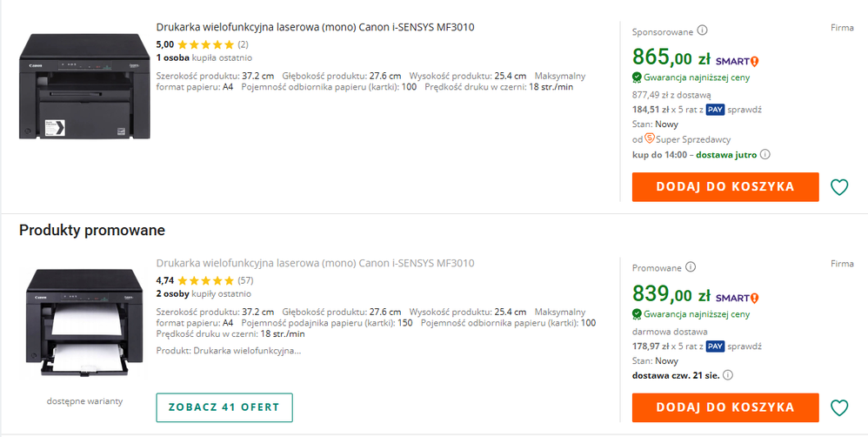The width and height of the screenshot is (868, 437).
Task: Click sprawdź link for 184,51 zł installments
Action: point(745,110)
